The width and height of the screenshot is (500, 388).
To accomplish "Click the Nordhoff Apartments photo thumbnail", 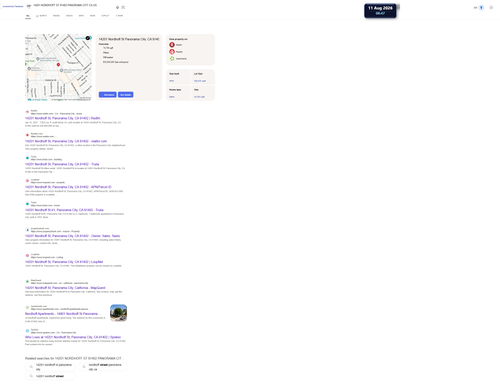I will pos(118,313).
